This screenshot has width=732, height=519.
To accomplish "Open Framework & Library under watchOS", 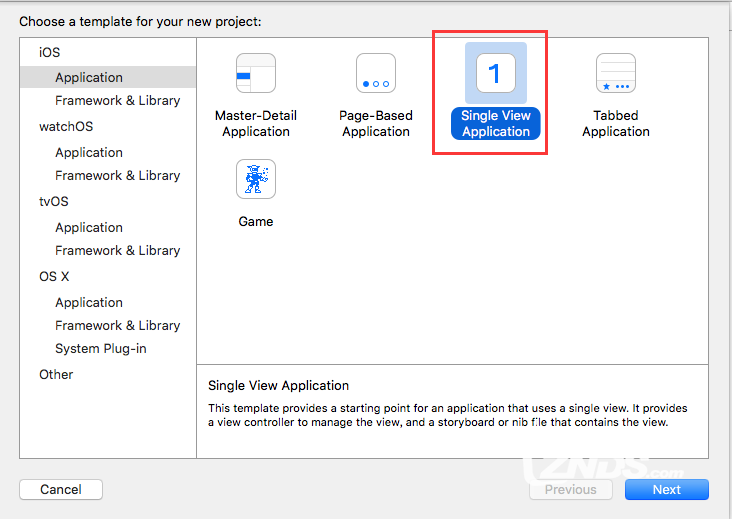I will [118, 175].
